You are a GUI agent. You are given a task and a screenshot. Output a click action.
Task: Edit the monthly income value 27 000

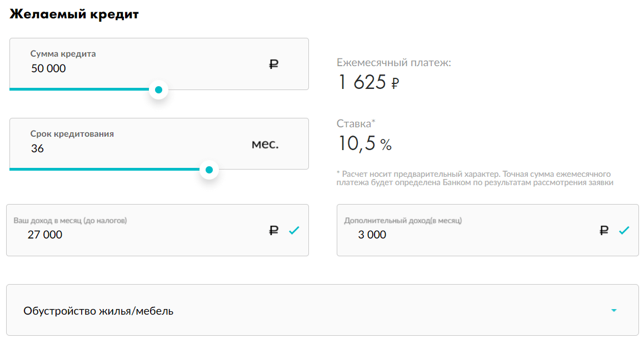pyautogui.click(x=45, y=235)
